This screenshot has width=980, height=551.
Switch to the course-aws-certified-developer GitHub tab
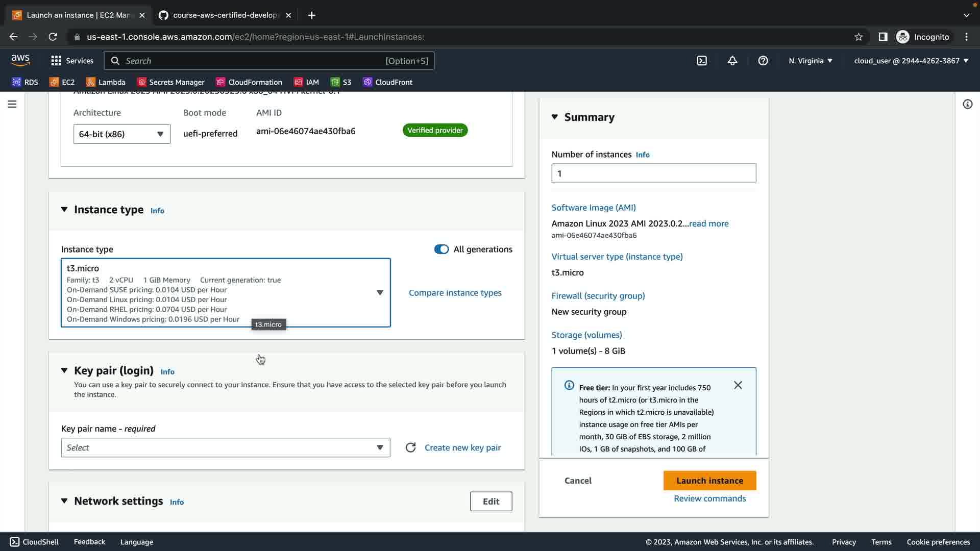point(225,15)
